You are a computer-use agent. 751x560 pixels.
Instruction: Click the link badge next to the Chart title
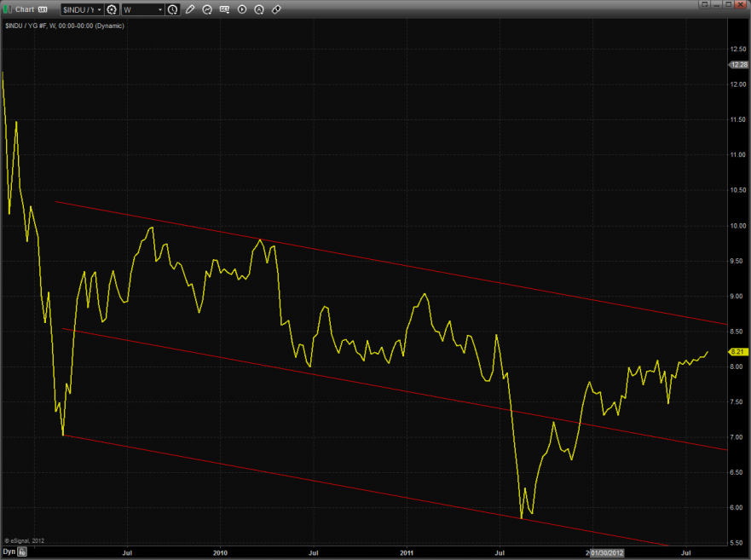point(43,9)
